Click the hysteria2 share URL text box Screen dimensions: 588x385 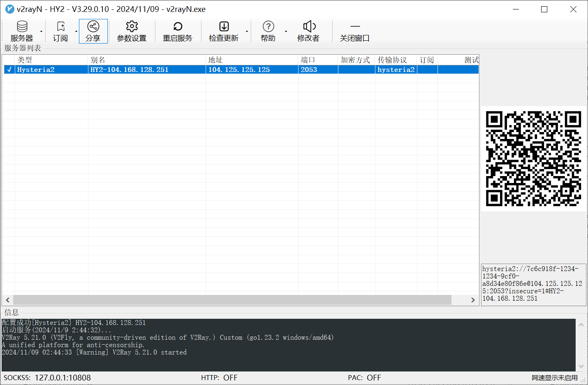pyautogui.click(x=533, y=284)
